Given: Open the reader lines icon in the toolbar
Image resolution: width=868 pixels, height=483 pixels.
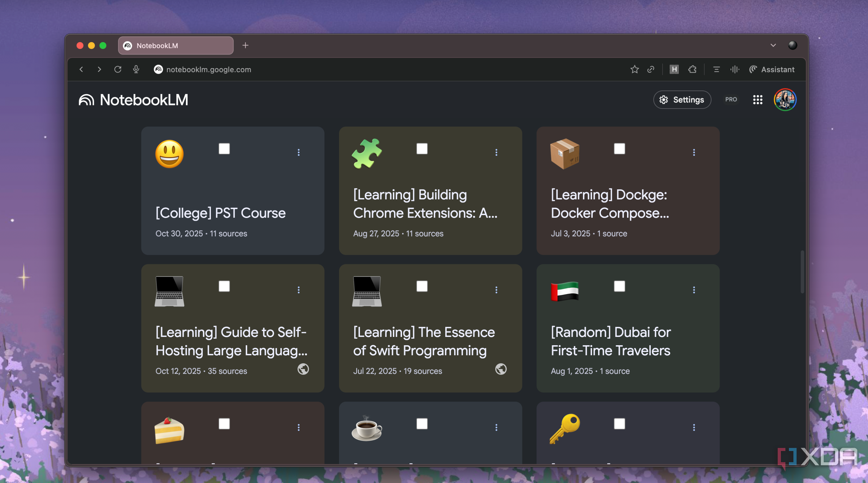Looking at the screenshot, I should [716, 69].
